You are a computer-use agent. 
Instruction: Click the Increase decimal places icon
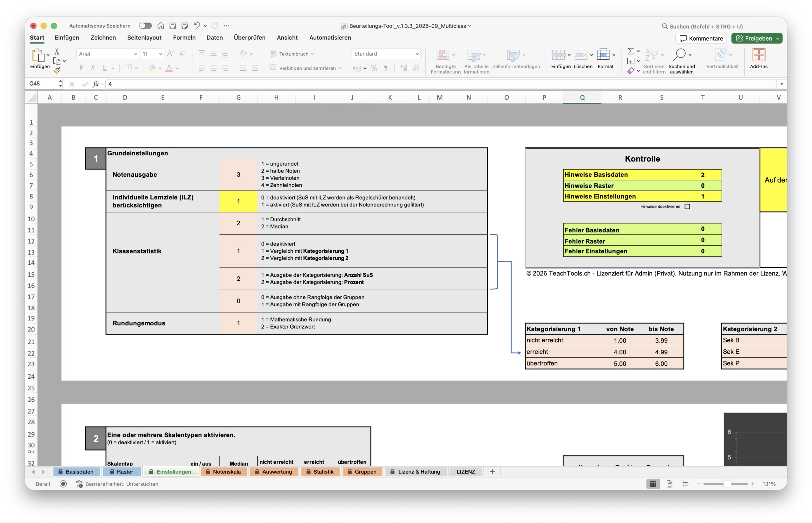point(403,68)
